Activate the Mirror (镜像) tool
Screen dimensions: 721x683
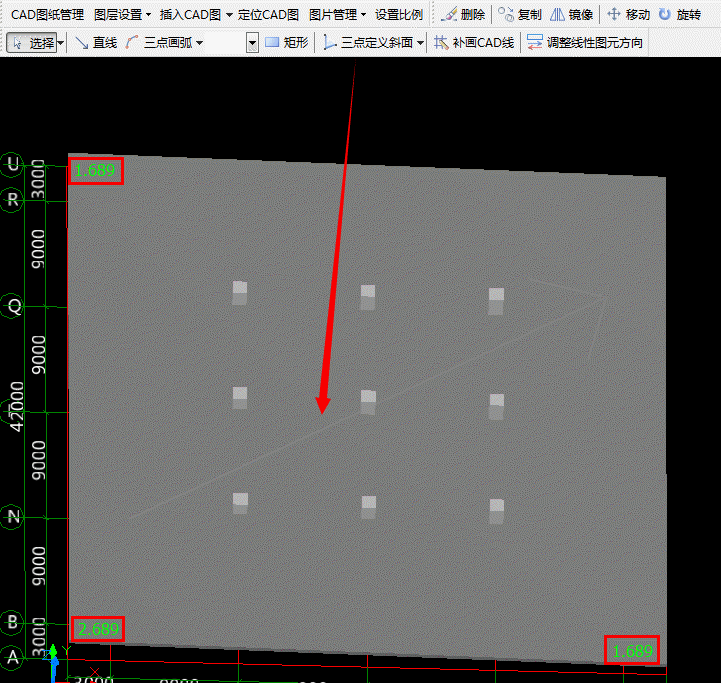coord(573,15)
